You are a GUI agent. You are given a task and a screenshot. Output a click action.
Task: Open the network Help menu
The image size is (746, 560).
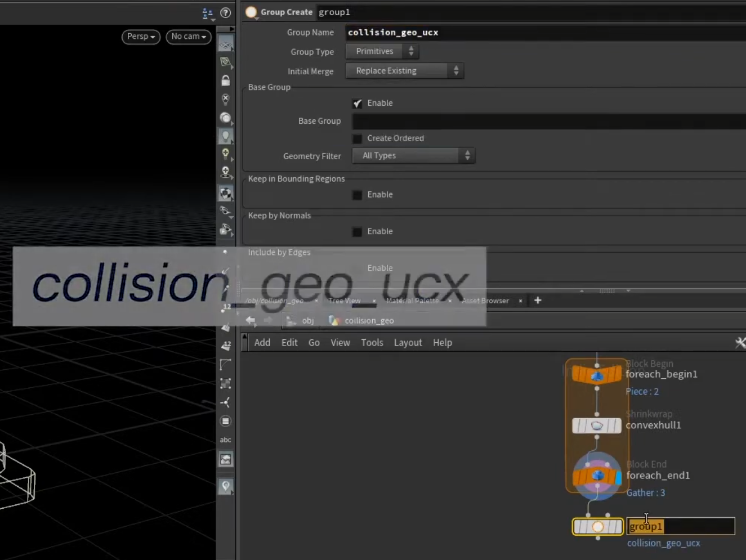(443, 343)
